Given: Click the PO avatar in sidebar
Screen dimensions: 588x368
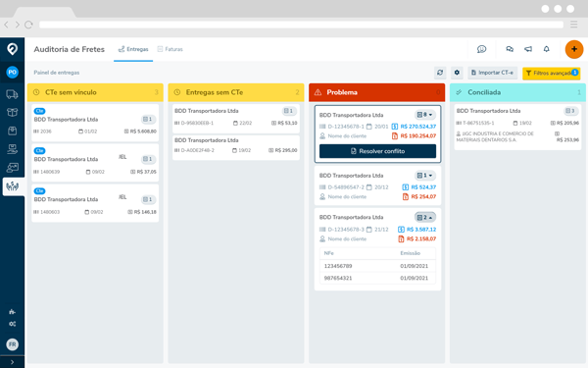Looking at the screenshot, I should (x=12, y=72).
